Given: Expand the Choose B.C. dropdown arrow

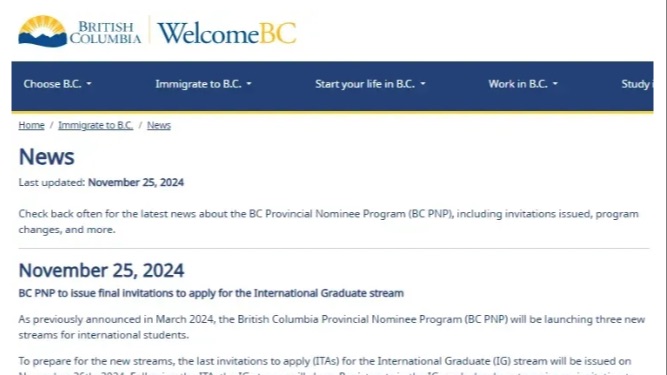Looking at the screenshot, I should pyautogui.click(x=89, y=84).
